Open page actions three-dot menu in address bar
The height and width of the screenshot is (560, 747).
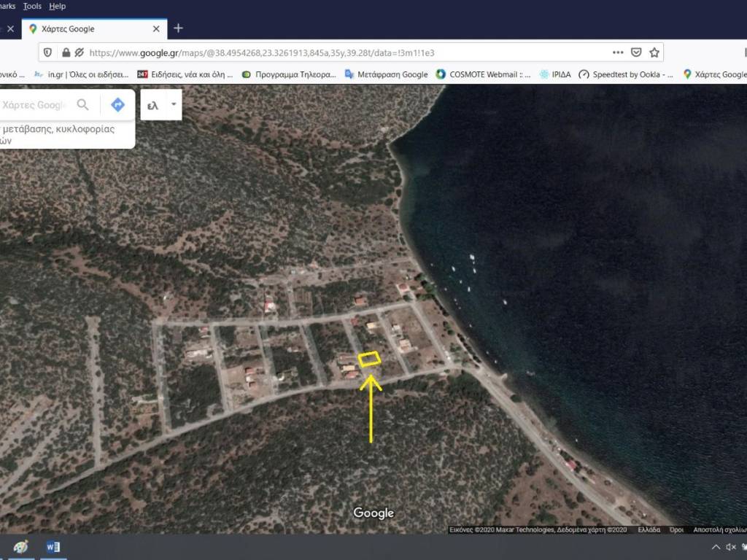pos(618,52)
